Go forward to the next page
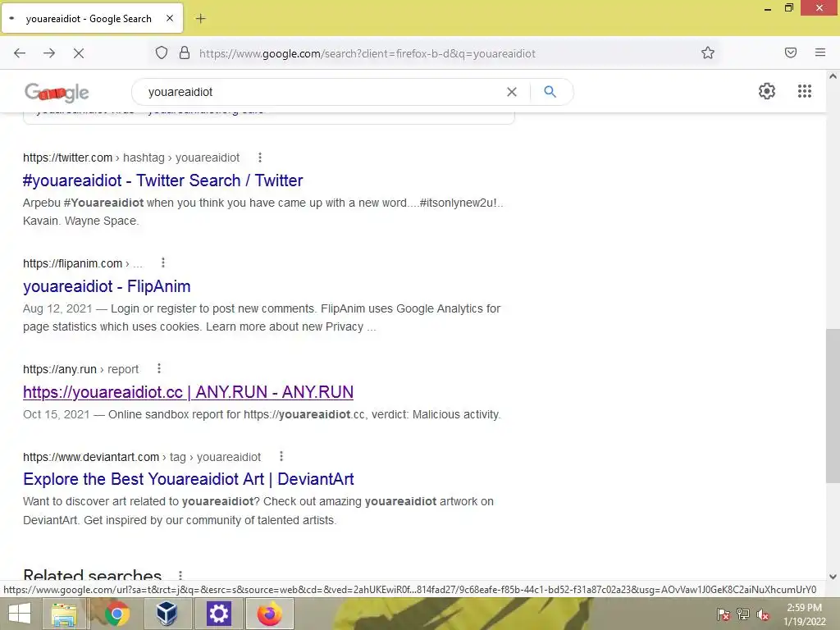Image resolution: width=840 pixels, height=630 pixels. pos(49,53)
